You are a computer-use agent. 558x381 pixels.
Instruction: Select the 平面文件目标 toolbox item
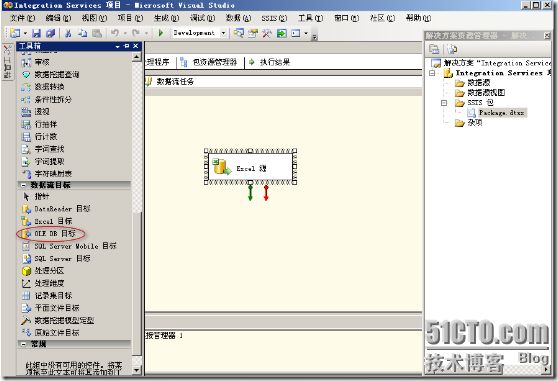click(50, 308)
